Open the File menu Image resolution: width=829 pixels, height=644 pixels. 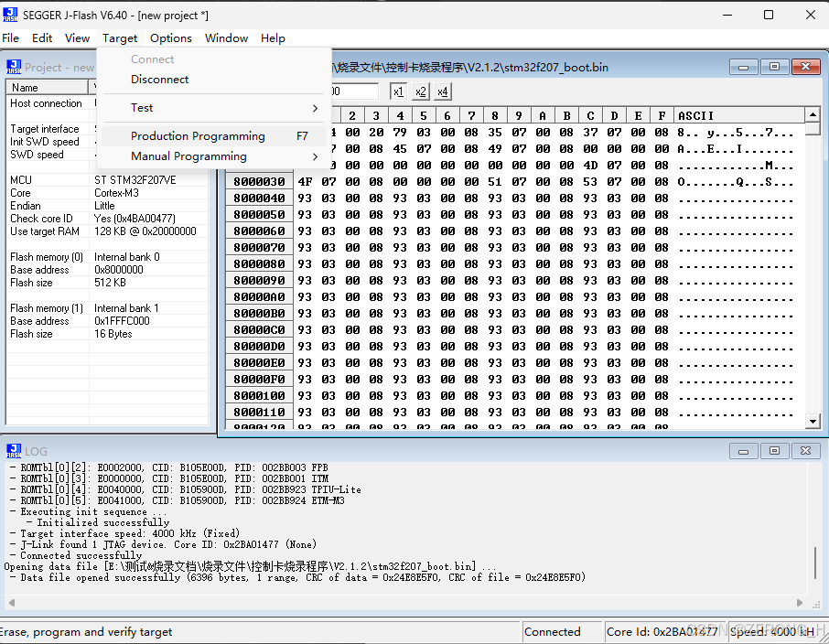coord(11,38)
